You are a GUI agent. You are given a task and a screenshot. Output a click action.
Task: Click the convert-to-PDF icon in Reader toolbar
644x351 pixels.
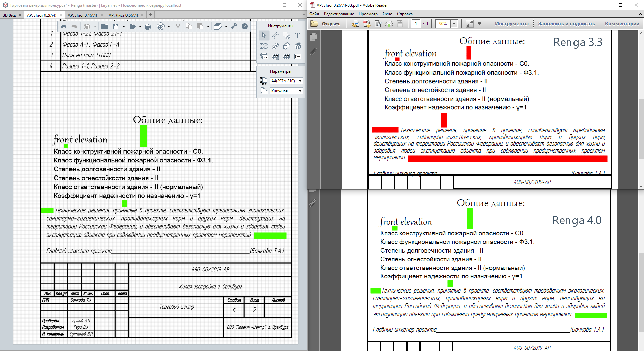tap(355, 24)
